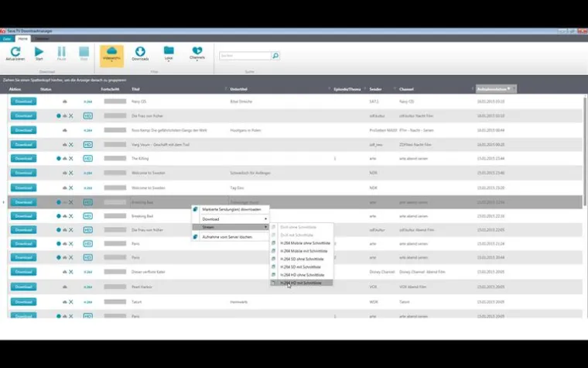Click the HD badge in the Die Frau vom Fischer row
588x368 pixels.
point(88,115)
